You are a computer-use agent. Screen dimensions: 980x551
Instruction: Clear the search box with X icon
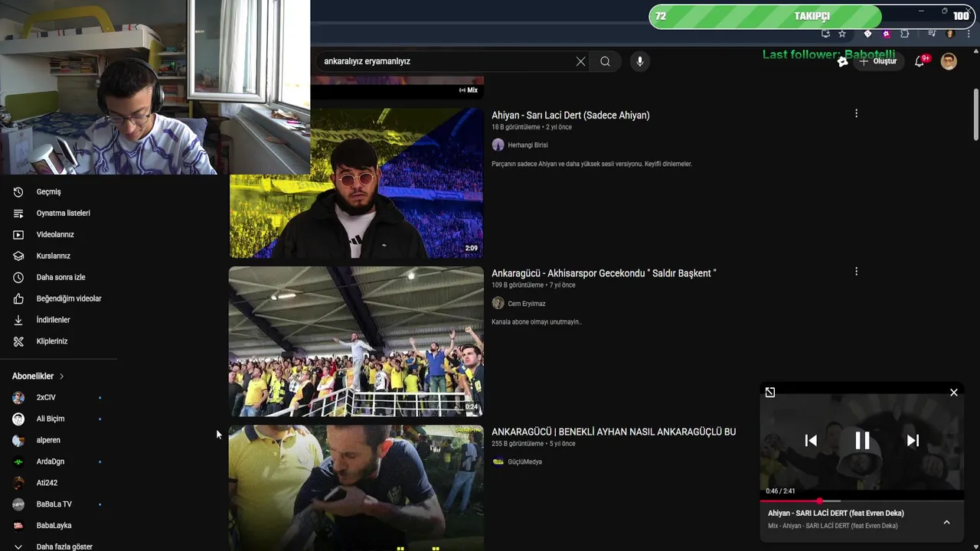(x=580, y=61)
